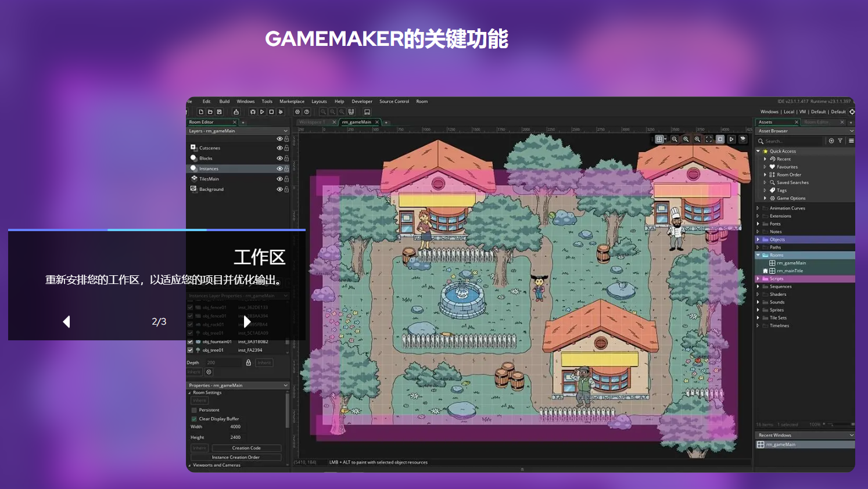Go to previous slide with left arrow

pyautogui.click(x=66, y=322)
